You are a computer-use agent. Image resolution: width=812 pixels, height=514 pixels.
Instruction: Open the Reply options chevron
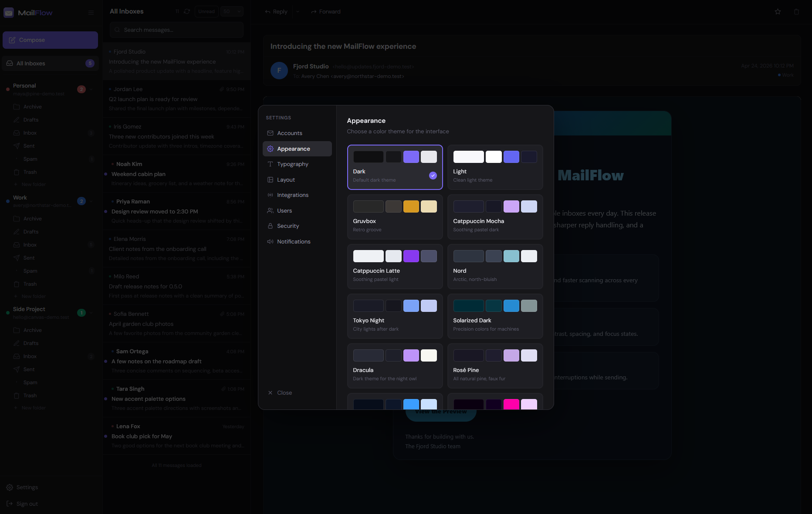(298, 12)
